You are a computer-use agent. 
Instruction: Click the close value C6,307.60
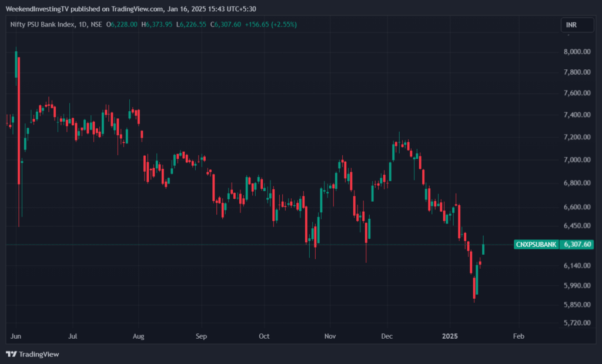[226, 25]
